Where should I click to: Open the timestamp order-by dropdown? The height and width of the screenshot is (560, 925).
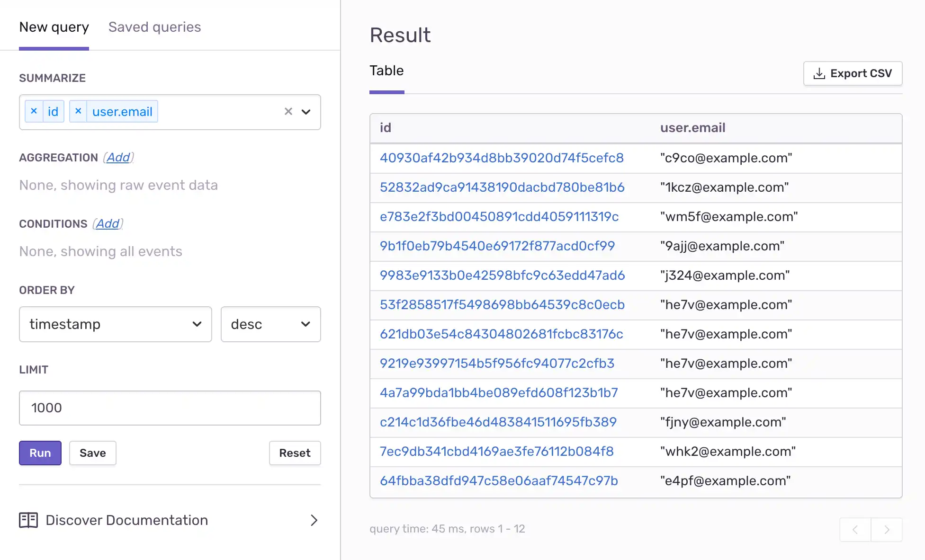pos(115,324)
